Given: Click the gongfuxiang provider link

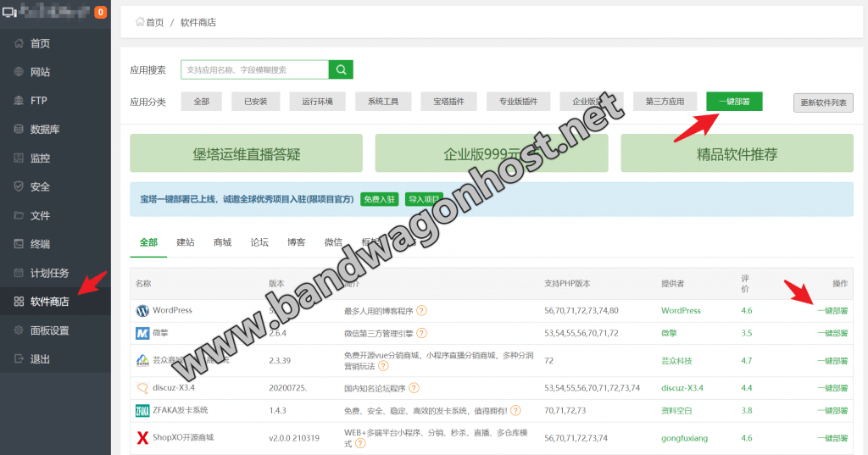Looking at the screenshot, I should 684,438.
